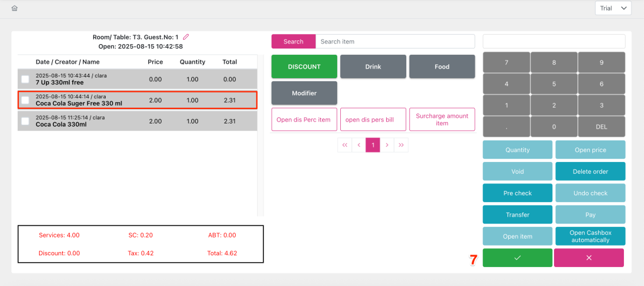The width and height of the screenshot is (644, 286).
Task: Click the home icon at top left
Action: [x=14, y=8]
